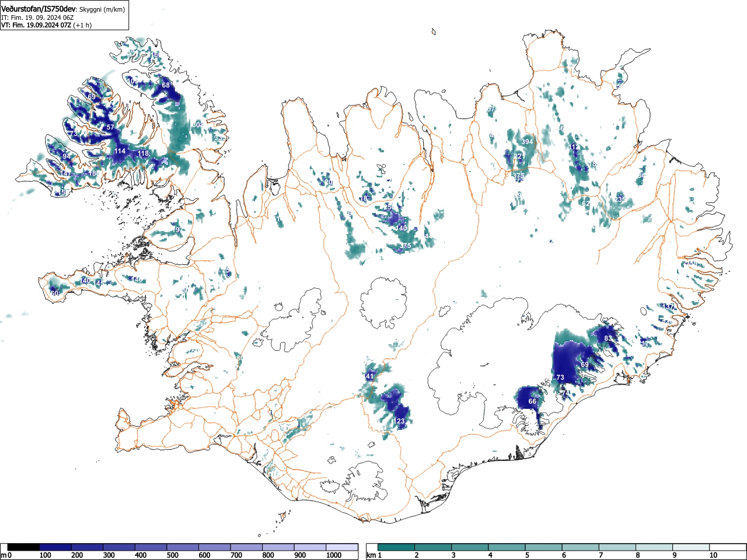The image size is (747, 560).
Task: Click the title text 'Veðurstofan/IS750dev'
Action: 39,9
